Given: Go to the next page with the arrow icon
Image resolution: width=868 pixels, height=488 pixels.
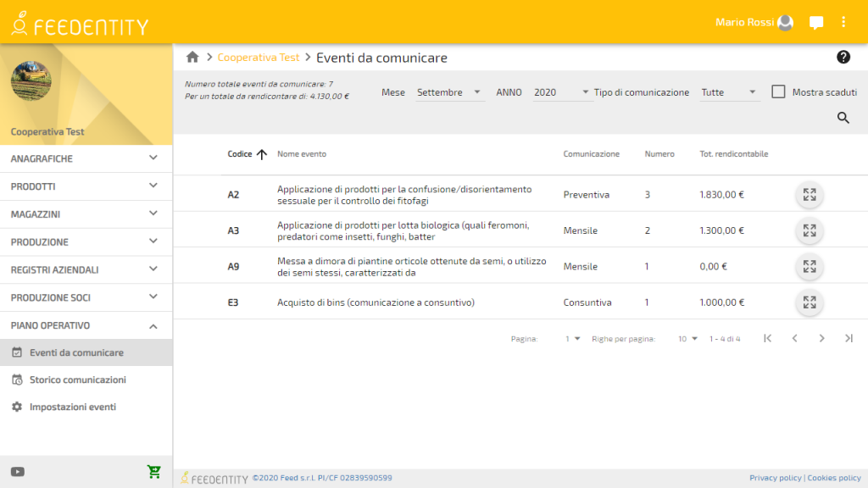Looking at the screenshot, I should click(x=821, y=337).
